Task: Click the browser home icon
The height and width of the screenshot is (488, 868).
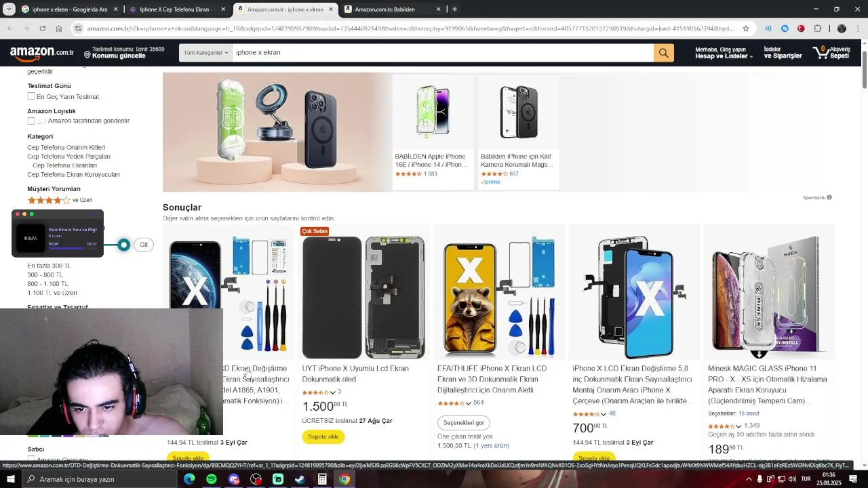Action: click(59, 28)
